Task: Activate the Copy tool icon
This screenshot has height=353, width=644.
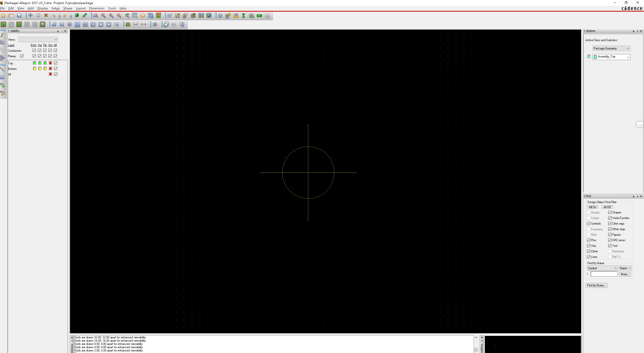Action: (x=38, y=16)
